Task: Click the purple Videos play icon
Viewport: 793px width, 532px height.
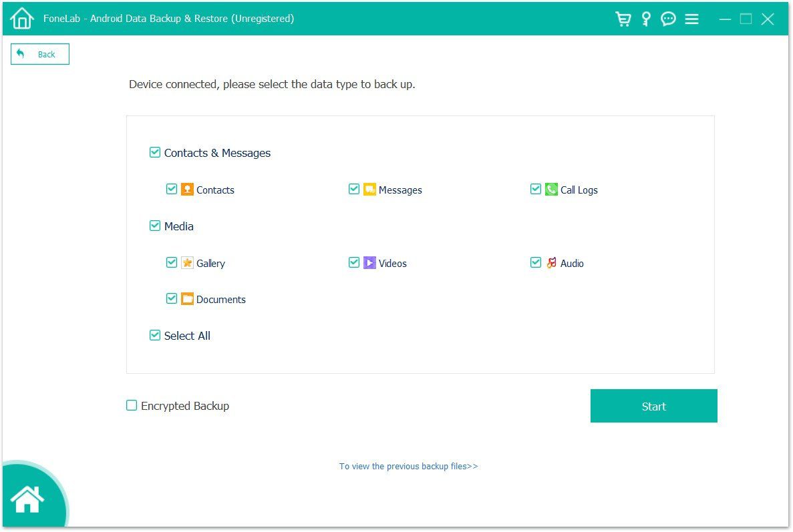Action: coord(369,263)
